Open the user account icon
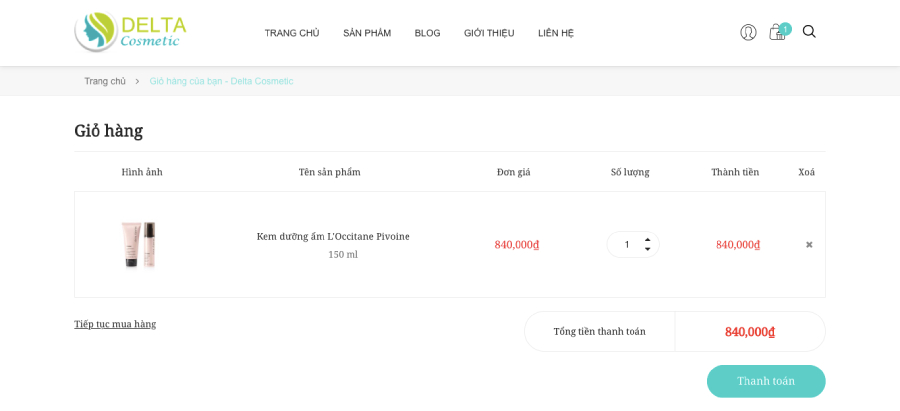Image resolution: width=900 pixels, height=411 pixels. coord(748,32)
